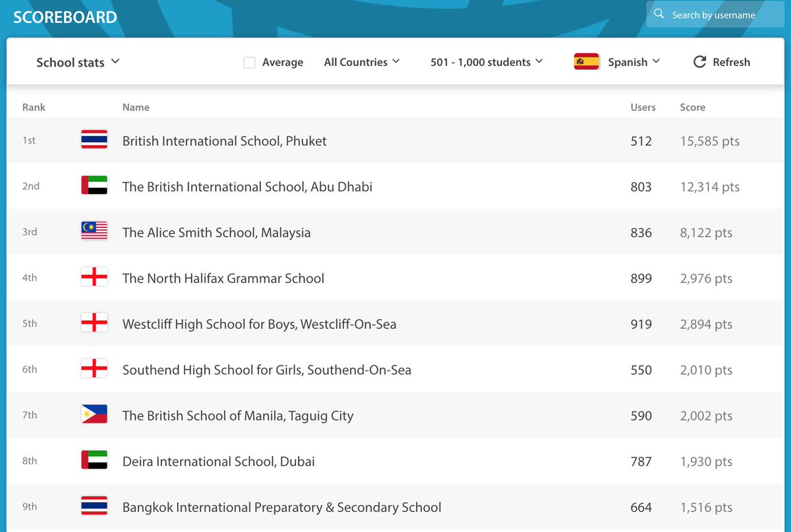Open British International School, Phuket
This screenshot has width=791, height=532.
click(225, 141)
